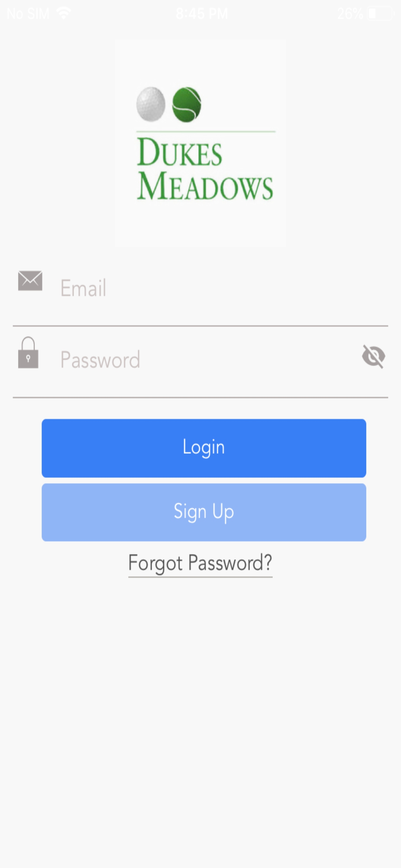Click the envelope icon beside Email

(30, 280)
